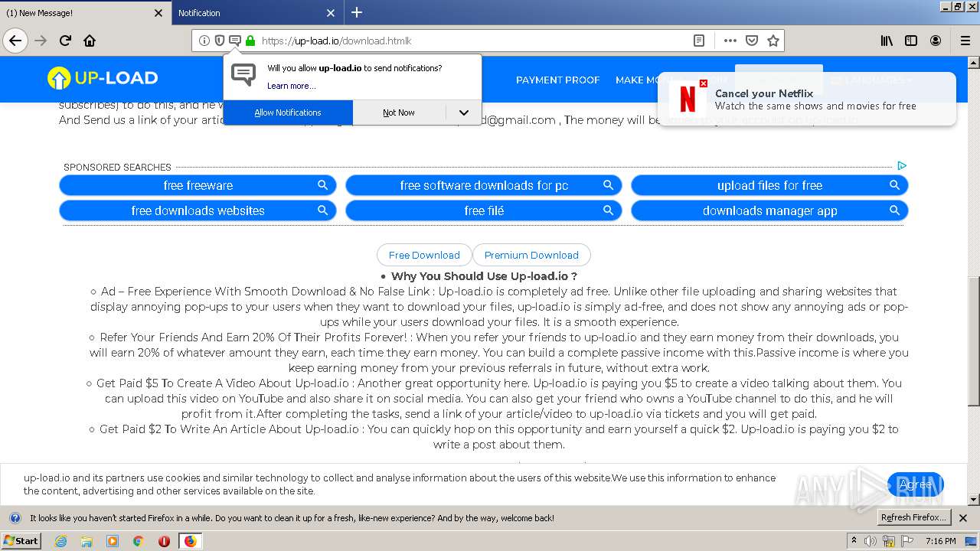Click the taskbar clock showing 7:16 PM

pos(941,541)
